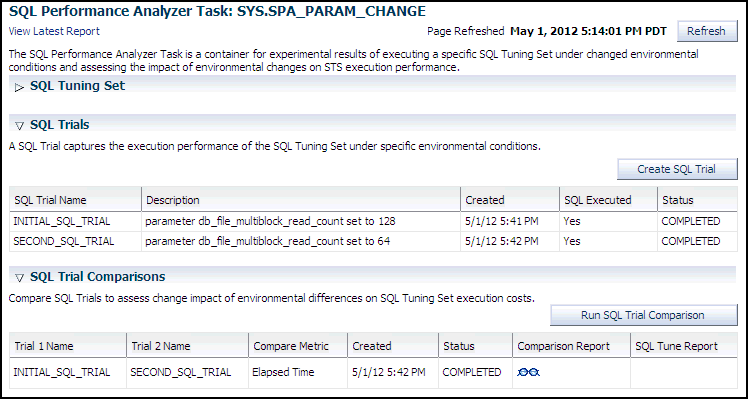748x399 pixels.
Task: Click Yes in INITIAL_SQL_TRIAL executed cell
Action: point(572,221)
